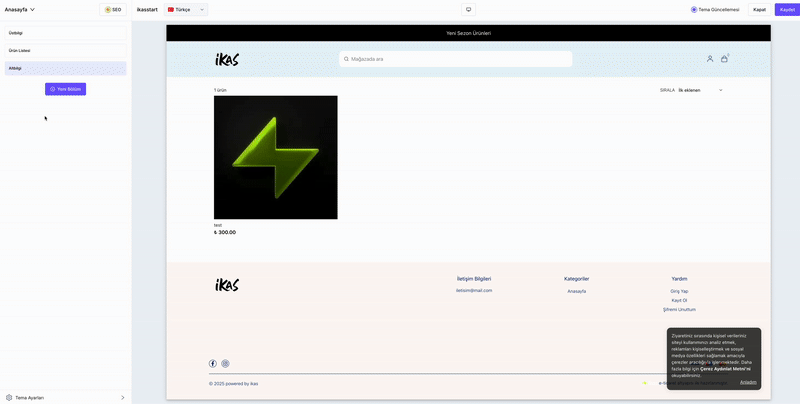Expand Tema Ayarları panel arrow
This screenshot has height=404, width=800.
pyautogui.click(x=122, y=397)
